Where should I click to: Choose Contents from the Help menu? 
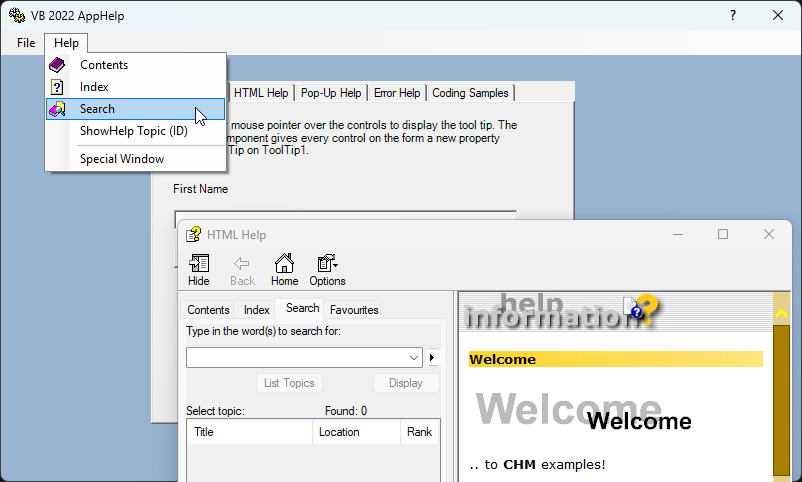pos(136,65)
